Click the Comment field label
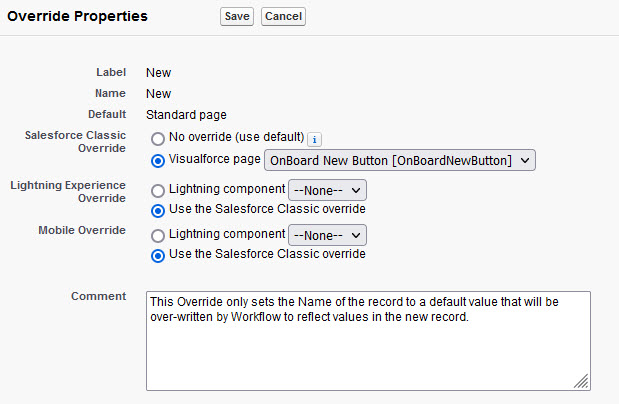Image resolution: width=619 pixels, height=404 pixels. [99, 297]
